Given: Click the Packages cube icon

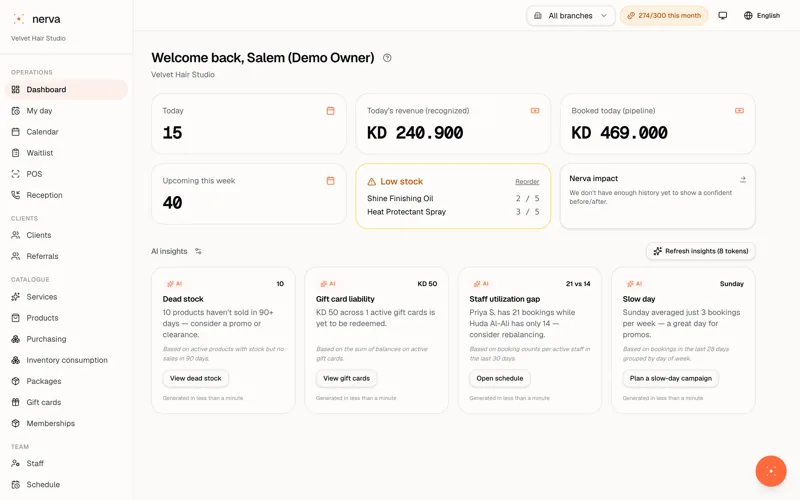Looking at the screenshot, I should (x=16, y=381).
